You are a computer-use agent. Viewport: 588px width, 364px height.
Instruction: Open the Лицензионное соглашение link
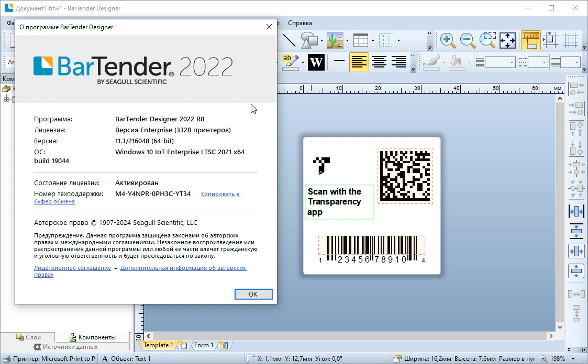(72, 268)
